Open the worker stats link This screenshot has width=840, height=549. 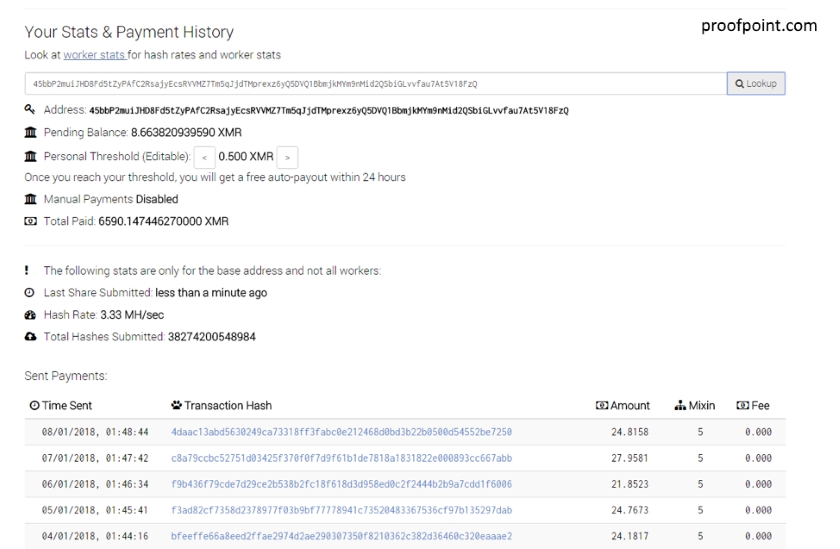coord(95,55)
